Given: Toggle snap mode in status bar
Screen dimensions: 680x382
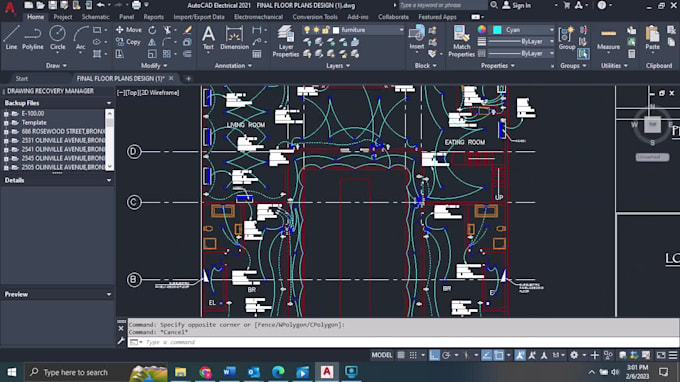Looking at the screenshot, I should click(x=413, y=355).
